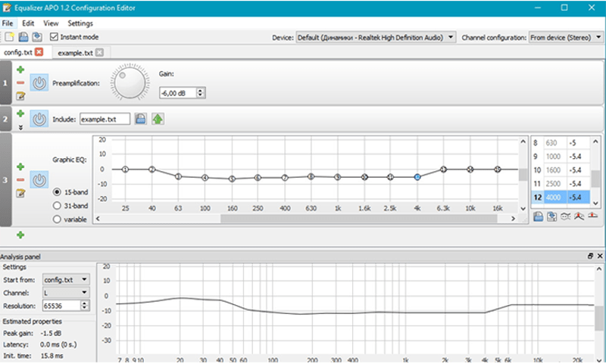
Task: Select the 31-band radio option
Action: [56, 205]
